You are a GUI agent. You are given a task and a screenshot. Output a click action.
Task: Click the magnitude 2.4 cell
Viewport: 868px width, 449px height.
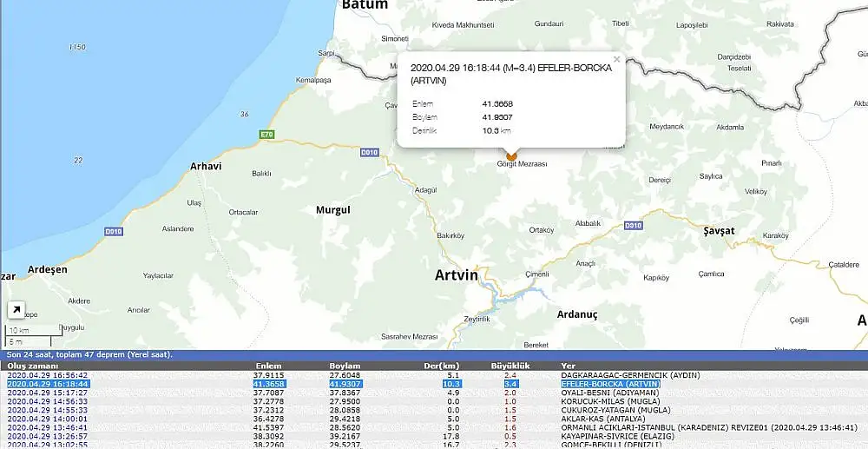(510, 375)
